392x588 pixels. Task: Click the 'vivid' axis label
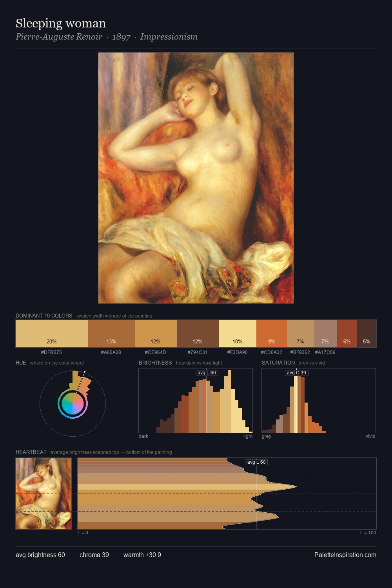pyautogui.click(x=370, y=436)
